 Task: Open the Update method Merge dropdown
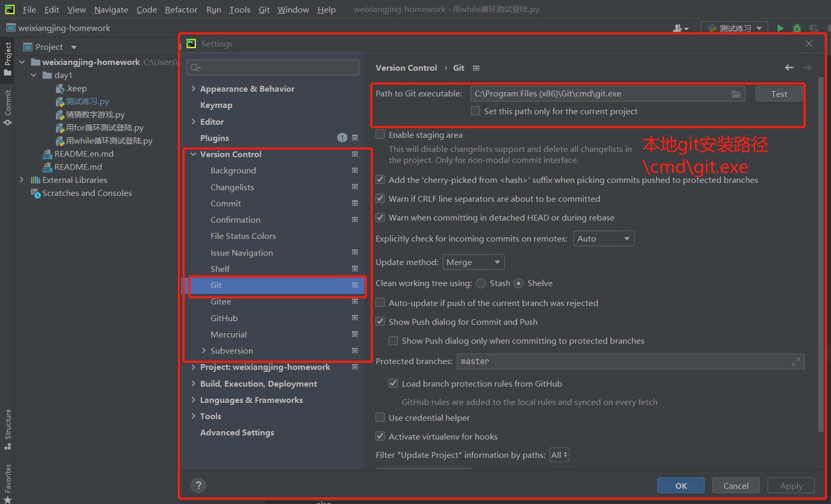[474, 262]
